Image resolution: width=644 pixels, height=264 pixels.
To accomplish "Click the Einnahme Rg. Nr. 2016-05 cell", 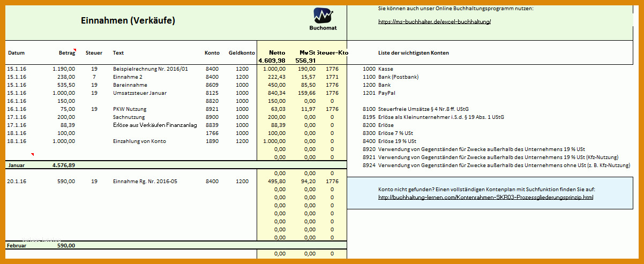I will (x=145, y=182).
